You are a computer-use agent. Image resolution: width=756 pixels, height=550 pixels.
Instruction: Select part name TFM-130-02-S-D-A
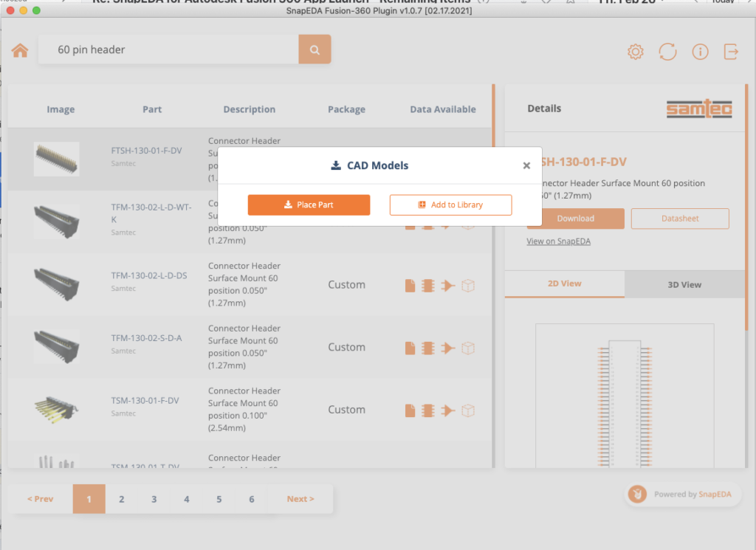click(x=147, y=338)
